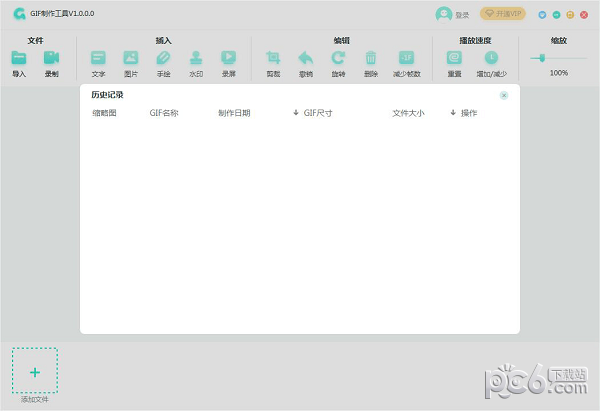Rotate the GIF with the 旋转 icon
The height and width of the screenshot is (411, 600).
click(x=338, y=58)
